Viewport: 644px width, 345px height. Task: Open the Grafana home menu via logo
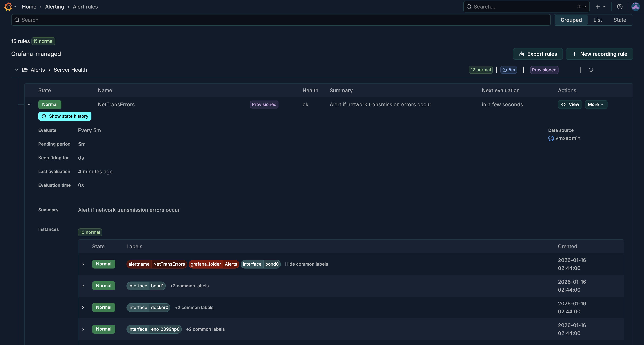coord(8,7)
